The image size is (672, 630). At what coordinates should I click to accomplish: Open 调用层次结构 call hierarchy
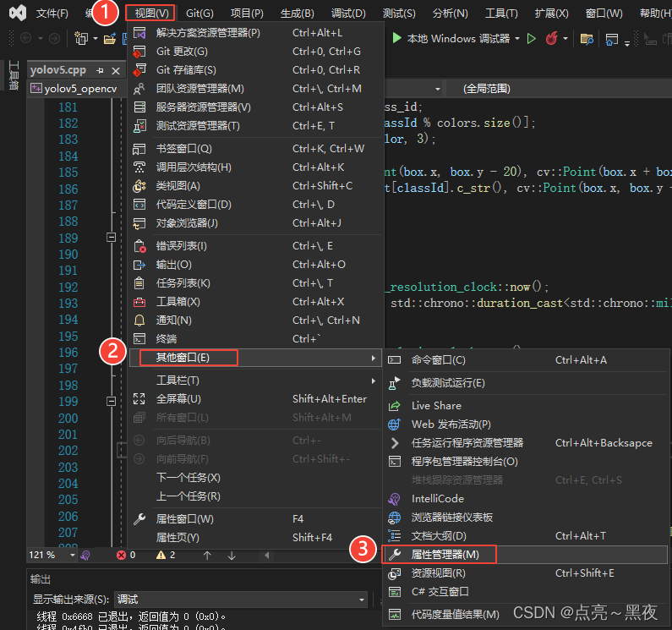255,167
